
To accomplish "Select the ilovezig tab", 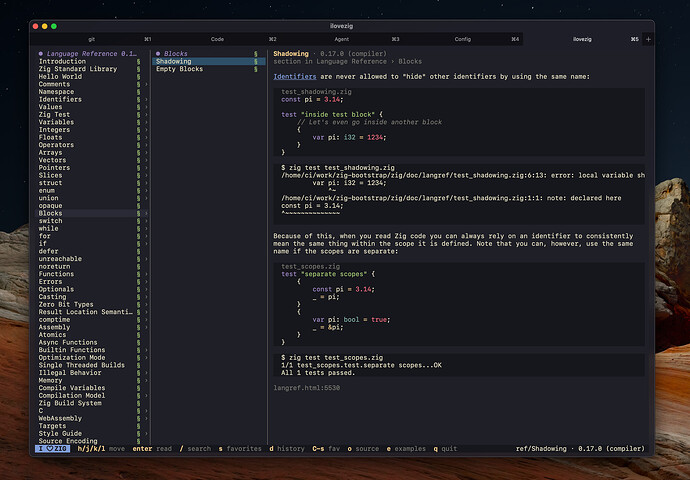I will [x=582, y=39].
